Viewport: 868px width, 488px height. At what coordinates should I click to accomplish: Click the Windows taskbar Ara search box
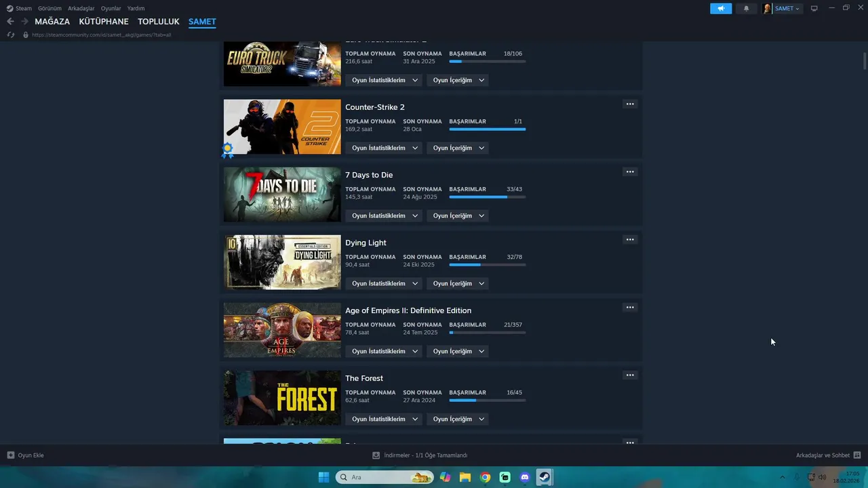coord(384,477)
